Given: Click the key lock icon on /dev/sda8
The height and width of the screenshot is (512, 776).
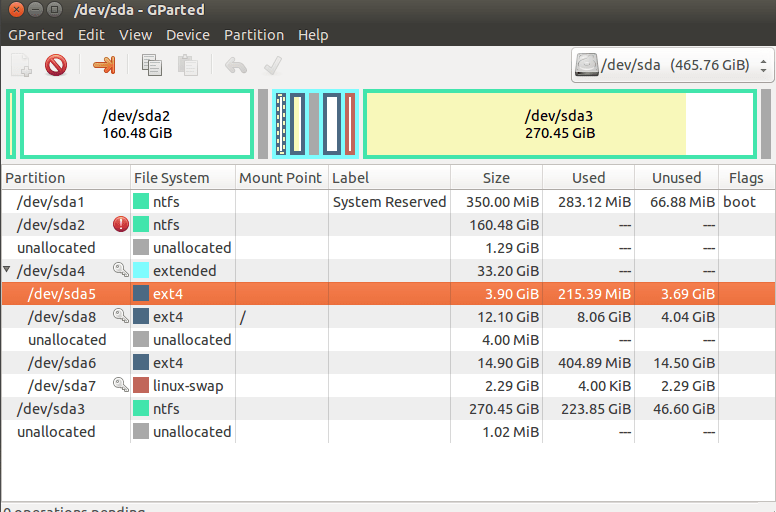Looking at the screenshot, I should pos(121,316).
